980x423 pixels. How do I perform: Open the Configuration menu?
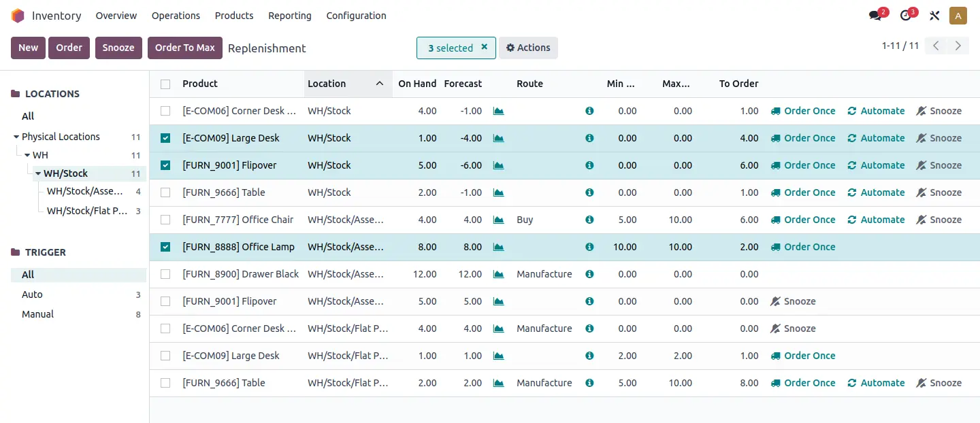point(356,16)
